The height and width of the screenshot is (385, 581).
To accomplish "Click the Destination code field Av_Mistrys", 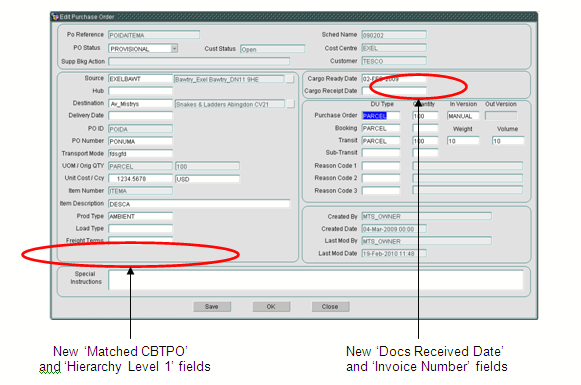I will (x=140, y=104).
